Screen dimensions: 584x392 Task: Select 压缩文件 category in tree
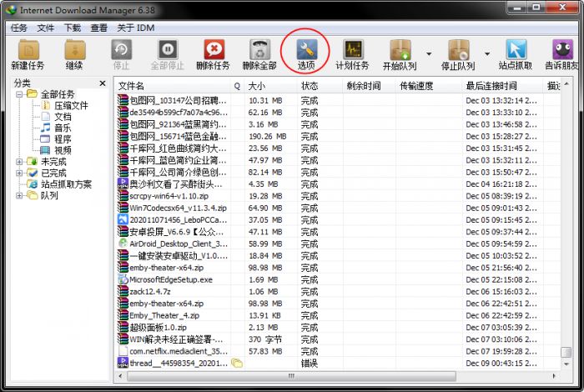71,106
